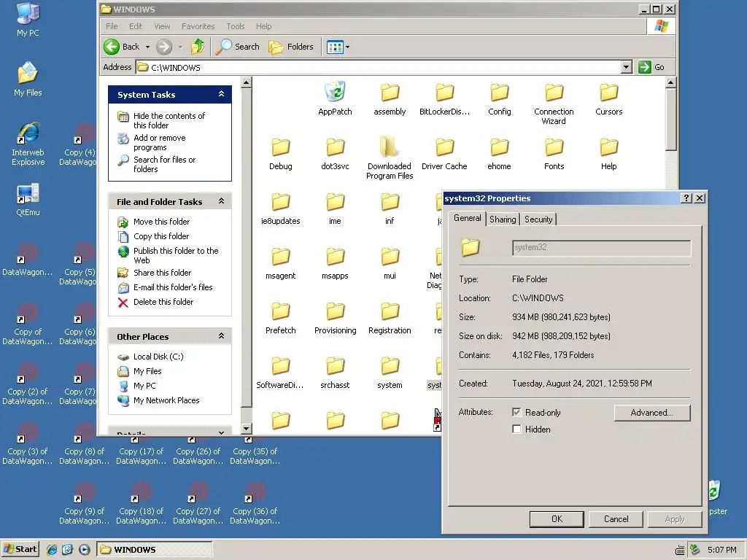Enable the Hidden attribute checkbox
747x560 pixels.
click(516, 429)
